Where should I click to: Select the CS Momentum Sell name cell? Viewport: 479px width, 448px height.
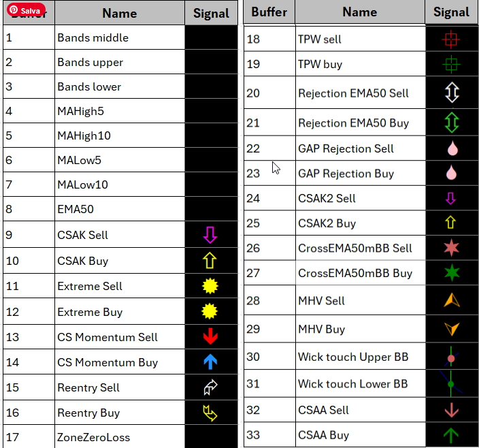coord(120,337)
